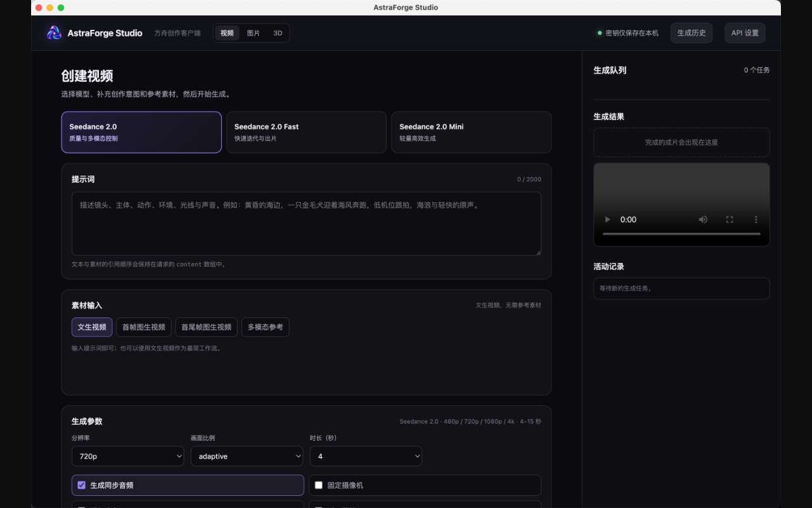The height and width of the screenshot is (508, 812).
Task: Toggle the 生成同步音频 checkbox
Action: pyautogui.click(x=81, y=485)
